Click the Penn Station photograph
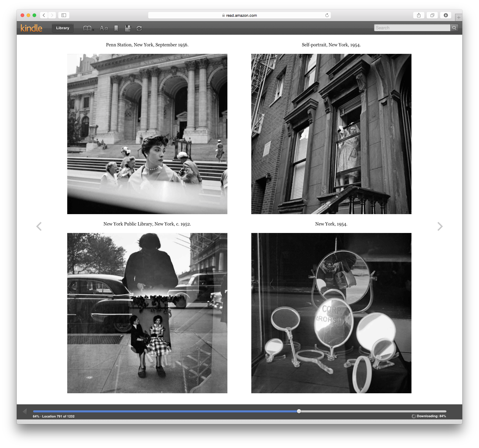479x448 pixels. tap(147, 134)
